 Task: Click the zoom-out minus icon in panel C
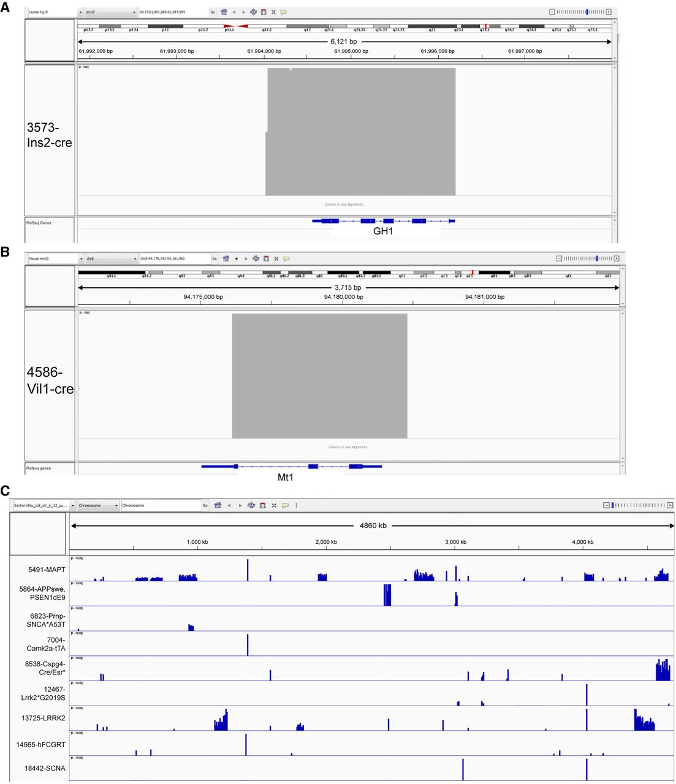tap(606, 505)
